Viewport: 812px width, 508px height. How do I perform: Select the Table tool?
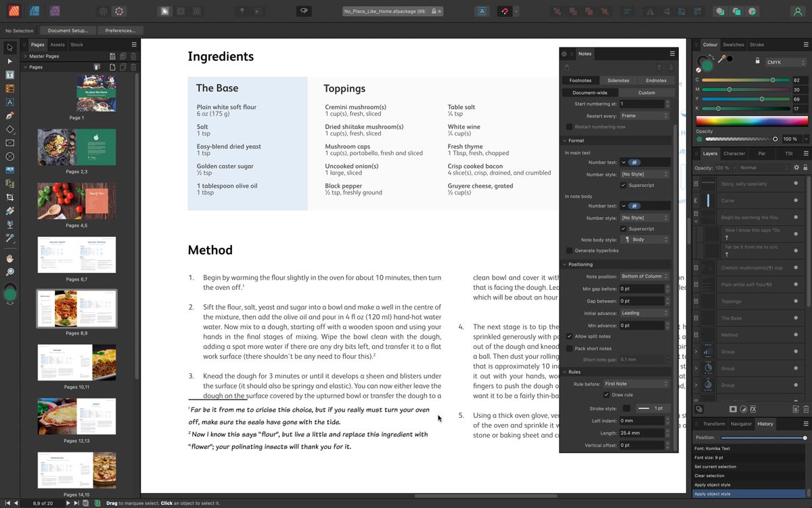[x=9, y=89]
